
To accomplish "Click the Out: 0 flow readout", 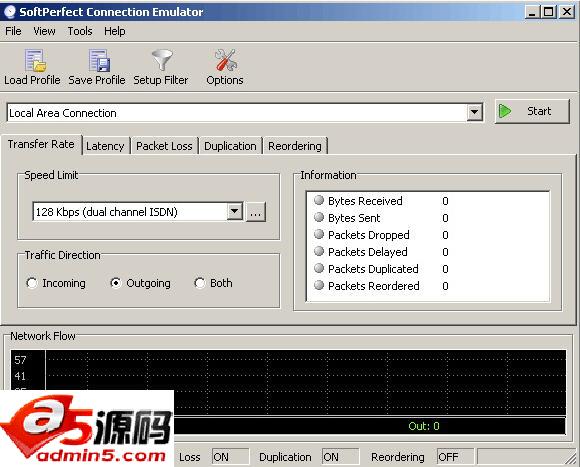I will click(x=424, y=426).
